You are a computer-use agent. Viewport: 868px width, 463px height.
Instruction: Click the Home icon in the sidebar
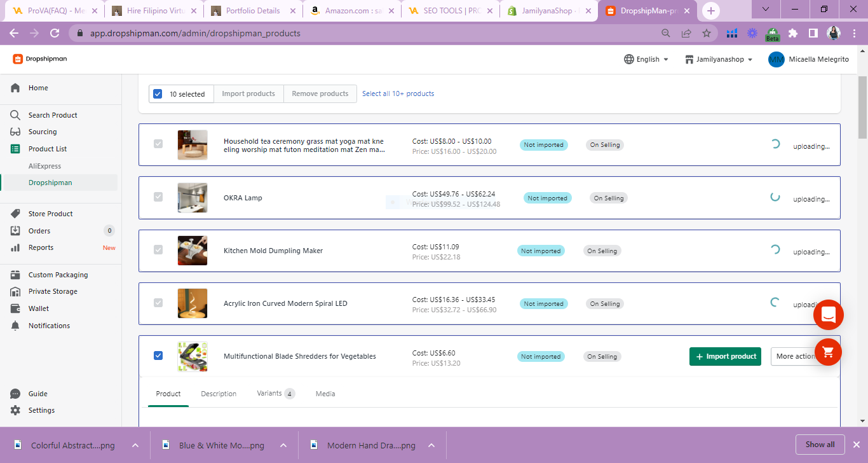(x=15, y=88)
